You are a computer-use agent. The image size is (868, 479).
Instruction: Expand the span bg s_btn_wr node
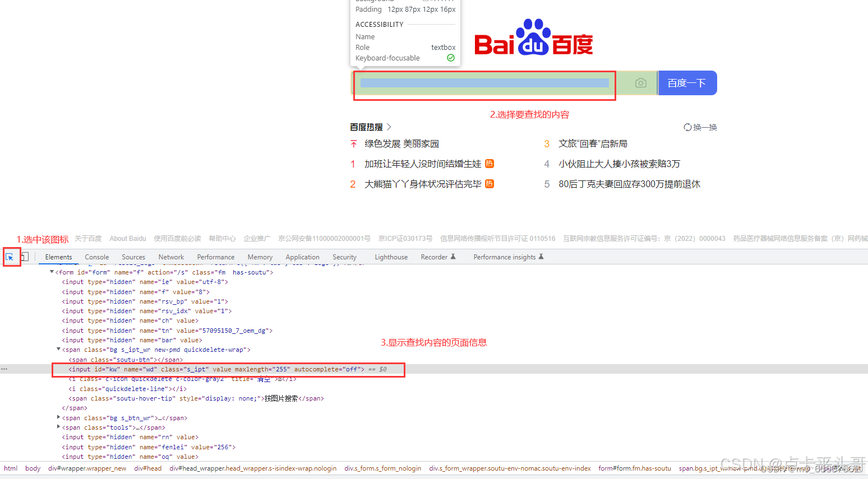point(59,418)
